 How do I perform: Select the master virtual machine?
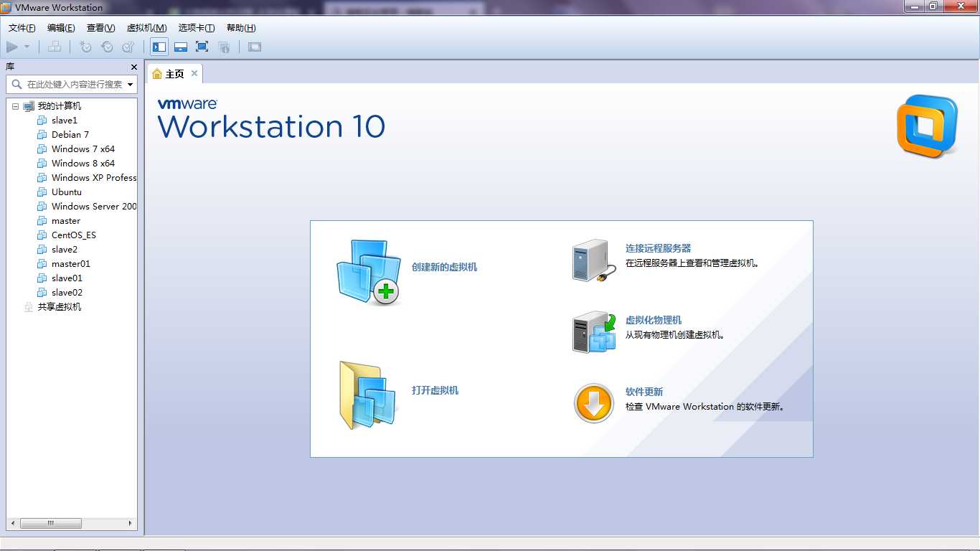[66, 221]
